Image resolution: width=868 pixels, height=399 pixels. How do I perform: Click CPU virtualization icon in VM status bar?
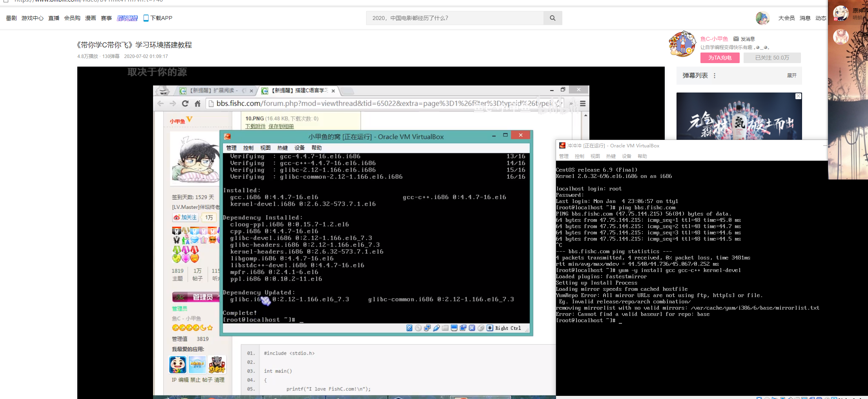472,328
